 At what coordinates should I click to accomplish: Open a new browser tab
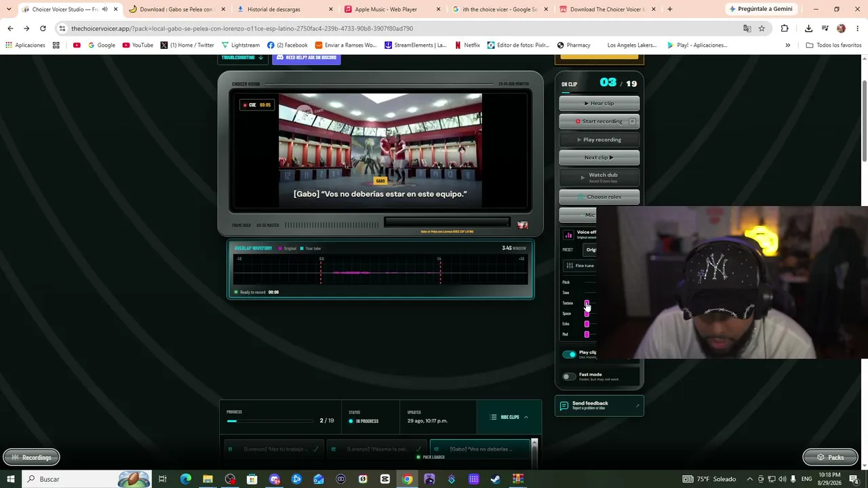coord(670,9)
